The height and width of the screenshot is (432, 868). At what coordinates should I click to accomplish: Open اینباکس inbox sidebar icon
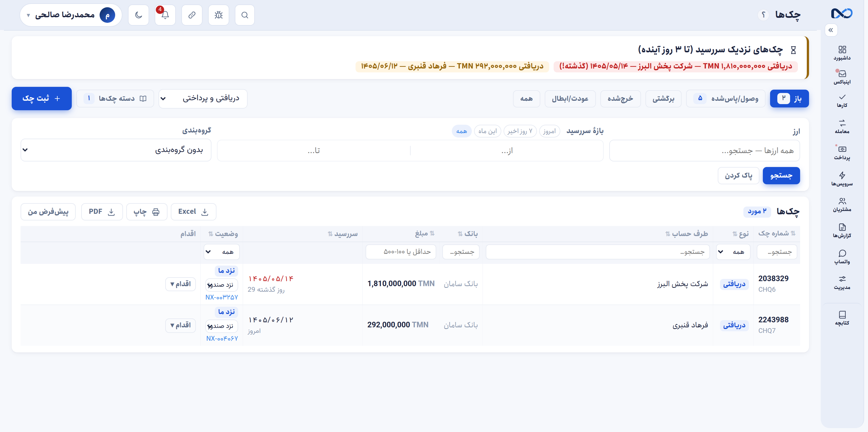click(842, 77)
